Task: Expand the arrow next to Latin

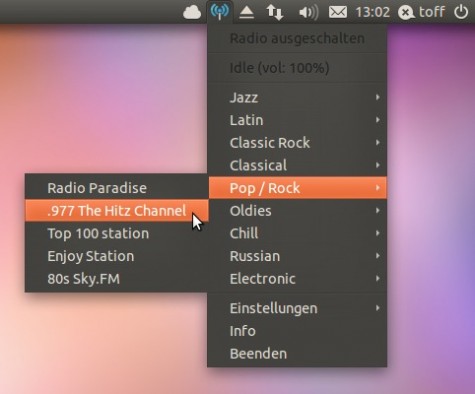Action: (378, 120)
